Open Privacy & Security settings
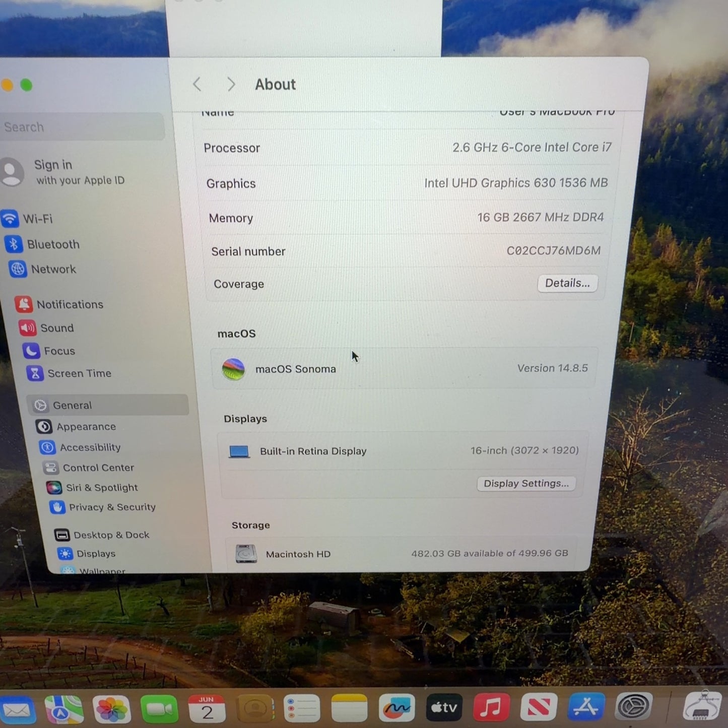This screenshot has width=728, height=728. tap(103, 507)
